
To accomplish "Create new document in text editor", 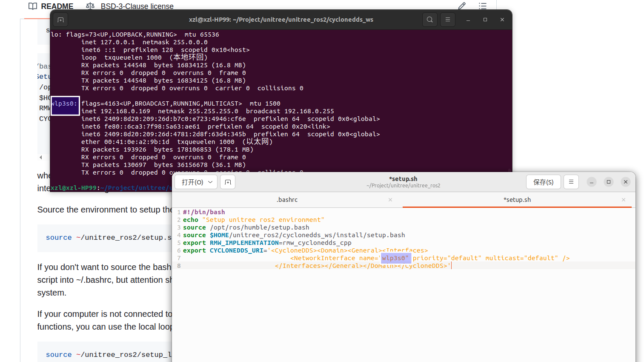I will click(228, 182).
